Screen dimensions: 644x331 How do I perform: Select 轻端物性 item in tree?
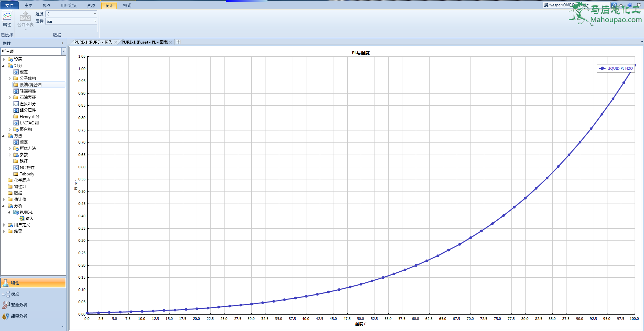pos(28,91)
